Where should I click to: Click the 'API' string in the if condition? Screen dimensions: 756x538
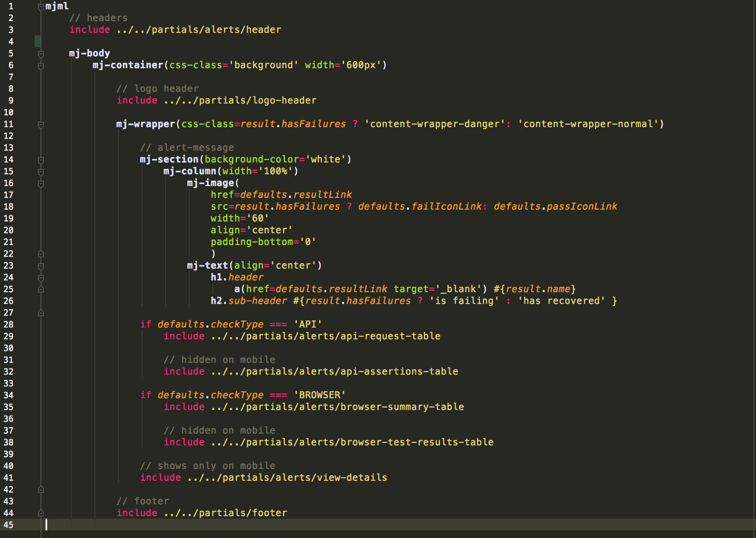[308, 325]
